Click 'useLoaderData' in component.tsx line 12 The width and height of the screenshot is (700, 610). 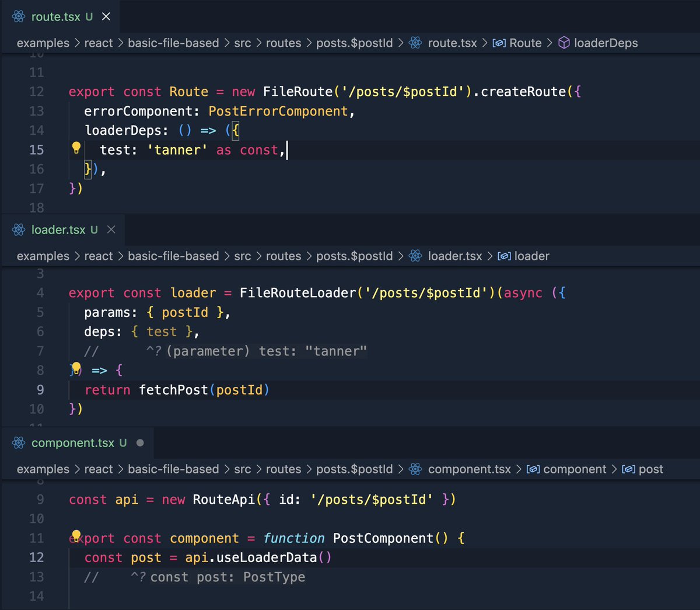[x=267, y=557]
